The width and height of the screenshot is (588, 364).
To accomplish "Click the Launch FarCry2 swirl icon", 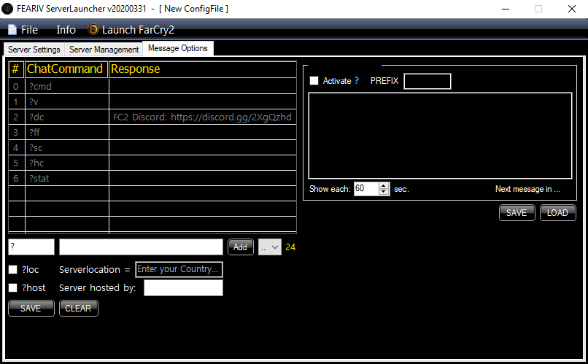I will [93, 30].
